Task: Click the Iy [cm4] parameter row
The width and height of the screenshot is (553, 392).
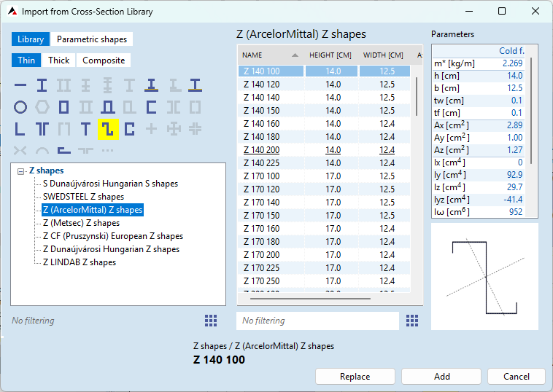Action: tap(479, 175)
